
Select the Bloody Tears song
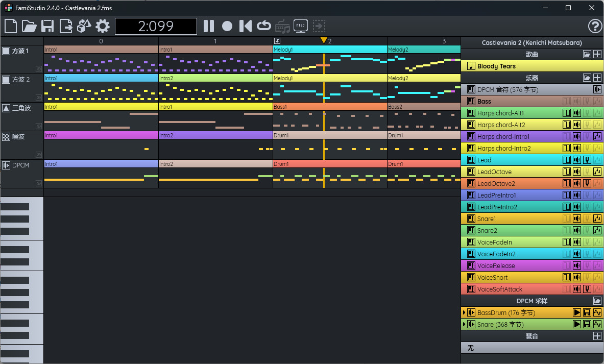click(x=532, y=66)
